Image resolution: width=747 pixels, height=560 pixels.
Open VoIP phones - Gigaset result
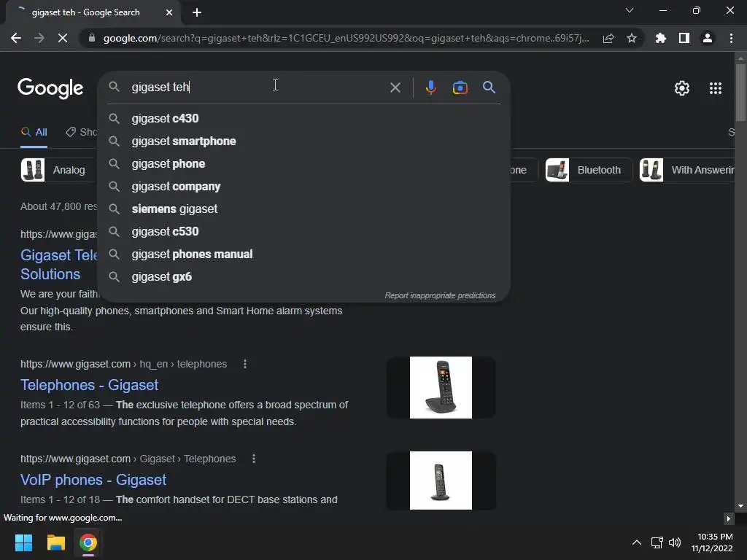click(x=93, y=480)
